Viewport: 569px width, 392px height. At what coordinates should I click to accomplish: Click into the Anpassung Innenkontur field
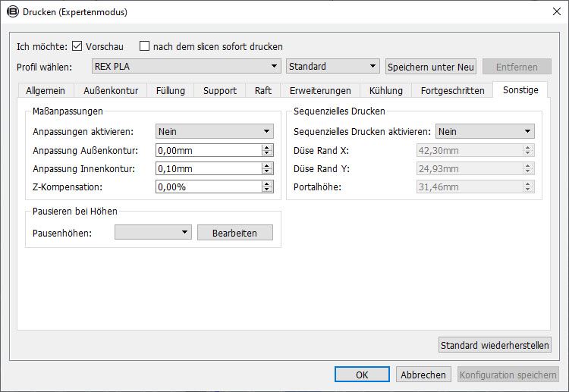coord(209,168)
